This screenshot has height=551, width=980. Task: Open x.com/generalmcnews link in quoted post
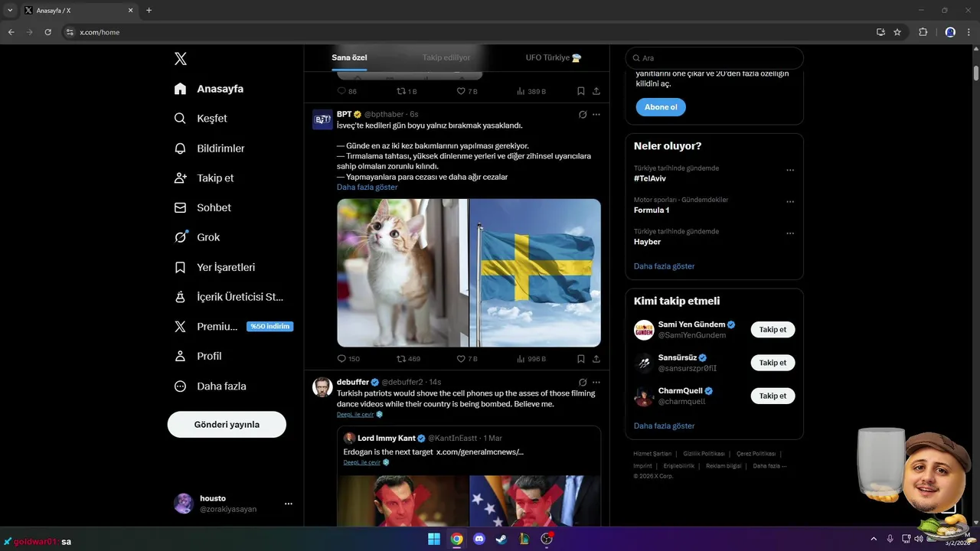pyautogui.click(x=480, y=452)
